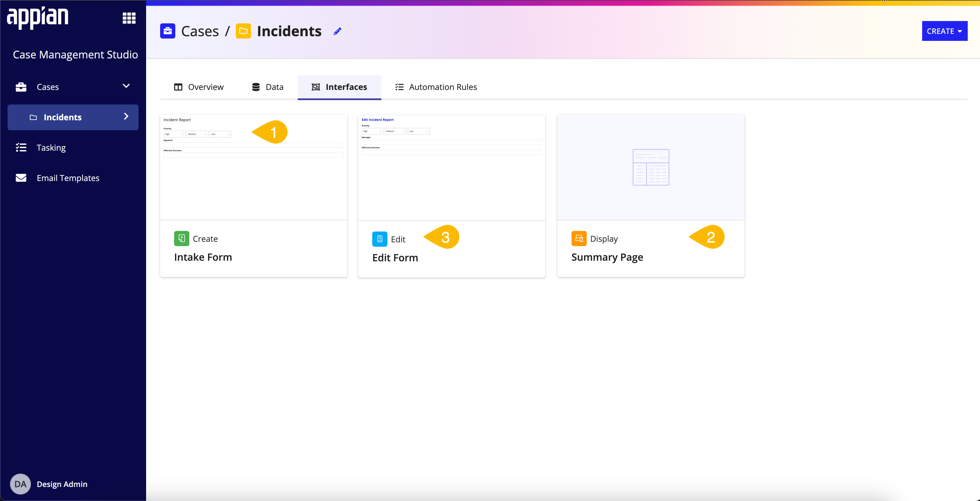
Task: Click the Incidents folder icon in sidebar
Action: pos(34,117)
